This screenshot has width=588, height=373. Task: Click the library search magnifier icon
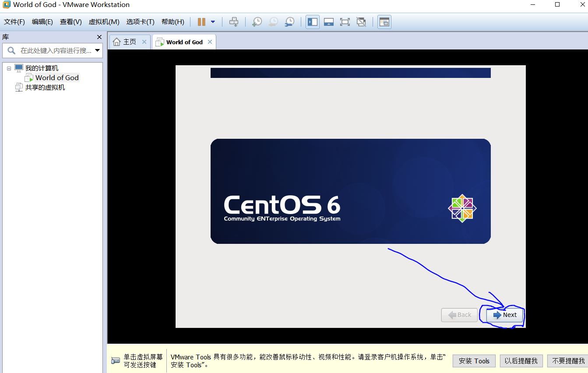click(11, 50)
